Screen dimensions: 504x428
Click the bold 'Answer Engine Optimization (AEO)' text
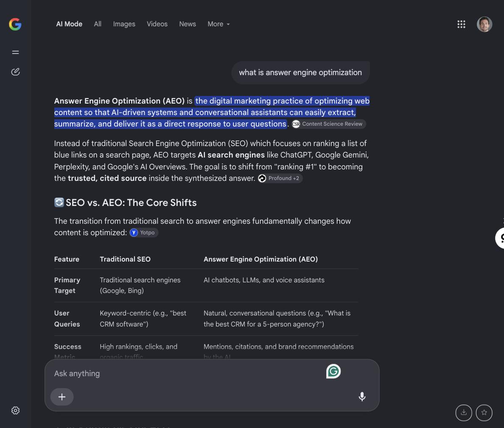click(x=119, y=101)
